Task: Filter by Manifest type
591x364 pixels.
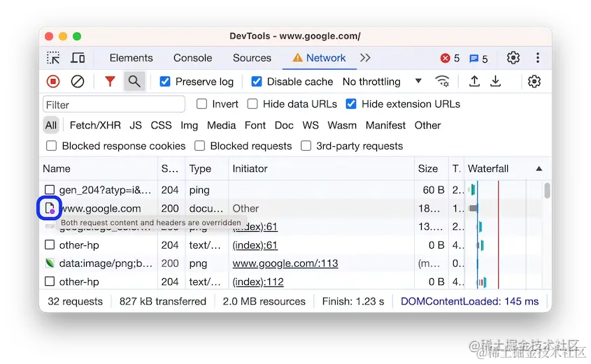Action: coord(385,125)
